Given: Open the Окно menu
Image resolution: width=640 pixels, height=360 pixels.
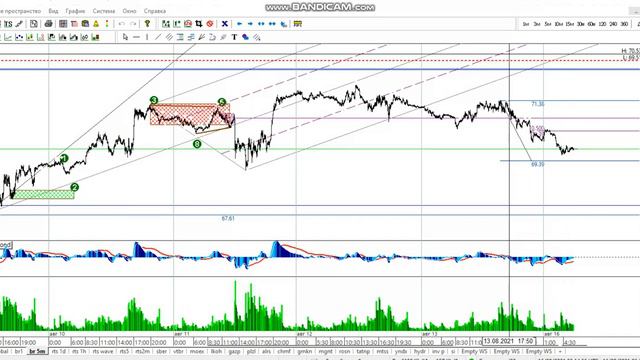Looking at the screenshot, I should 129,11.
